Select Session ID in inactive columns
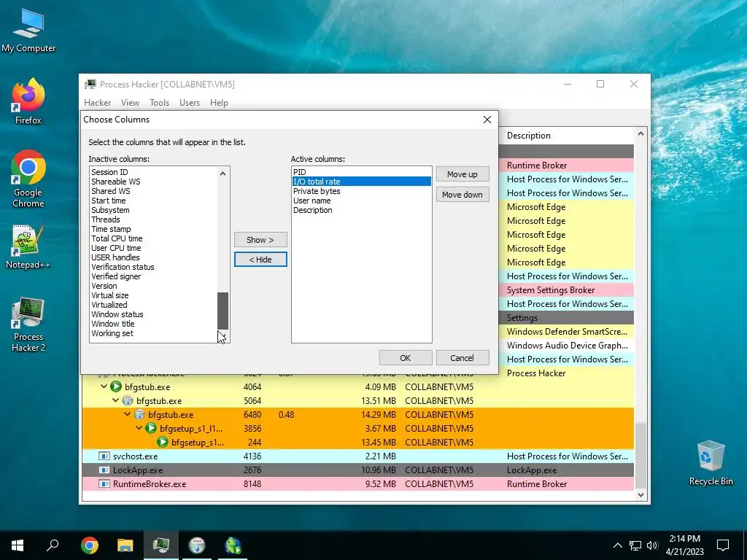 (153, 172)
